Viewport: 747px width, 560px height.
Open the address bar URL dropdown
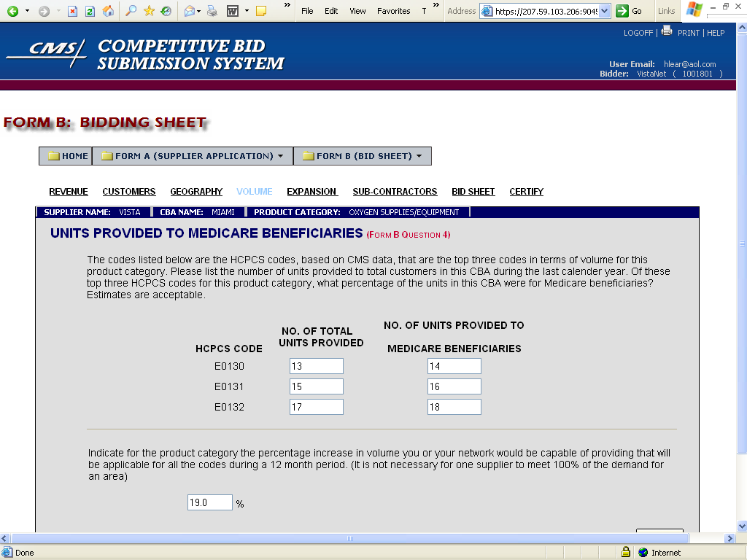click(x=604, y=11)
